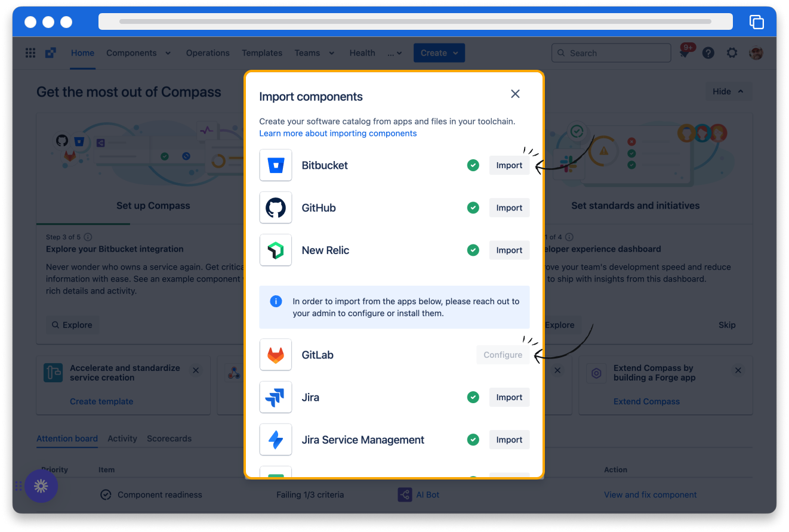Switch to the Attention board tab
Viewport: 789px width, 532px height.
(67, 438)
